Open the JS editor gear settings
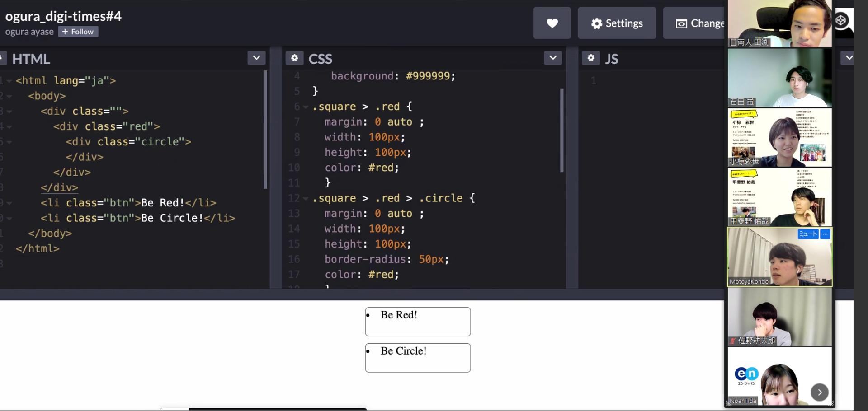The image size is (868, 411). [x=590, y=58]
